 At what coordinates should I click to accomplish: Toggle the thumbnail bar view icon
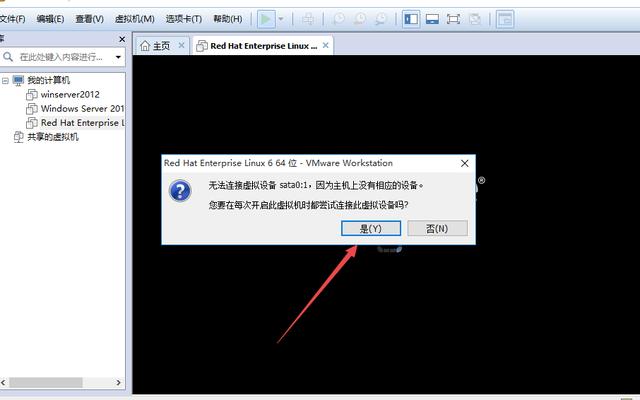coord(432,19)
